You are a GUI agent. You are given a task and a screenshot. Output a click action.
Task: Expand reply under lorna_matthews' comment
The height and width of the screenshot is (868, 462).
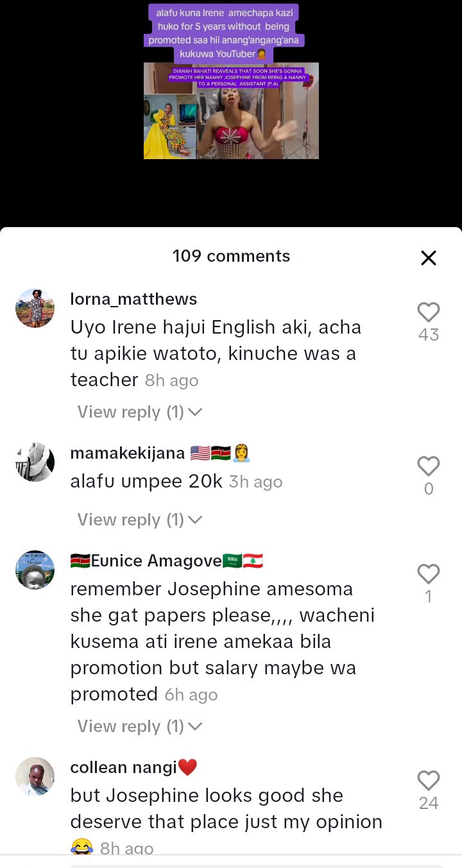(x=140, y=412)
